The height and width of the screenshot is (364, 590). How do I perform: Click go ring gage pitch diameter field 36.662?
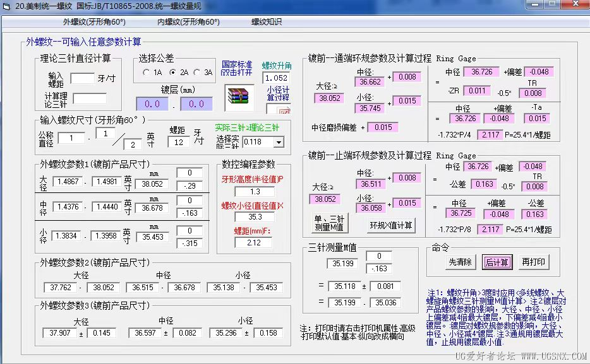[370, 82]
